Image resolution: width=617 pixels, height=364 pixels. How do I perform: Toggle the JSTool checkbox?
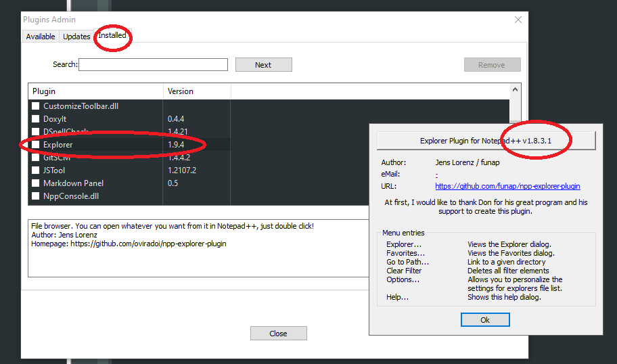[36, 170]
